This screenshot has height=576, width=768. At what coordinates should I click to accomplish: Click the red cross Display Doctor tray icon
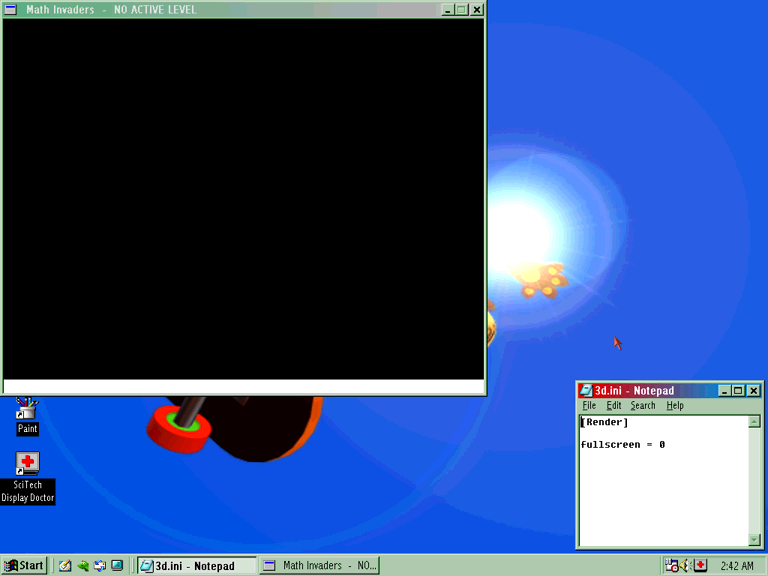click(700, 566)
